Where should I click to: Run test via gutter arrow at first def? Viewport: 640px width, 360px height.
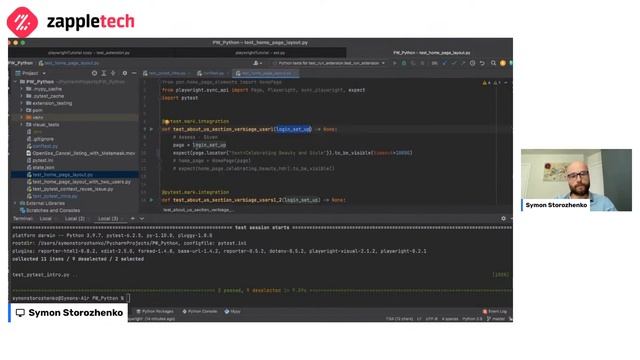pos(151,129)
